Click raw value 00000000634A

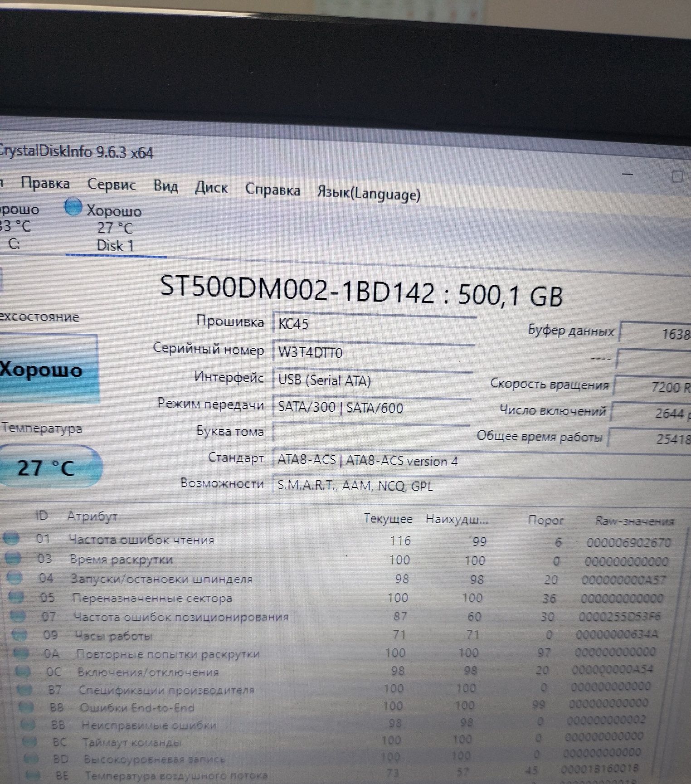(617, 634)
